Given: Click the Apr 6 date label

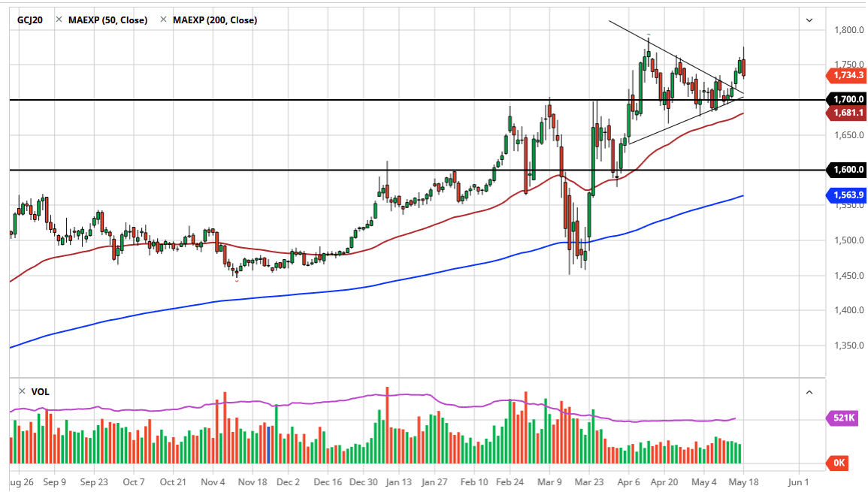Looking at the screenshot, I should click(x=628, y=482).
